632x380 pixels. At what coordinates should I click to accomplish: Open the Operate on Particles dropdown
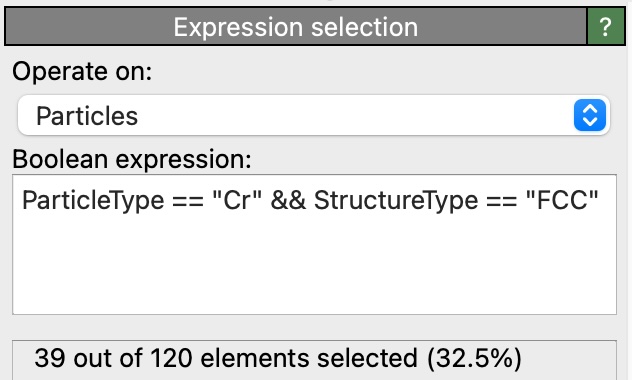click(x=314, y=116)
